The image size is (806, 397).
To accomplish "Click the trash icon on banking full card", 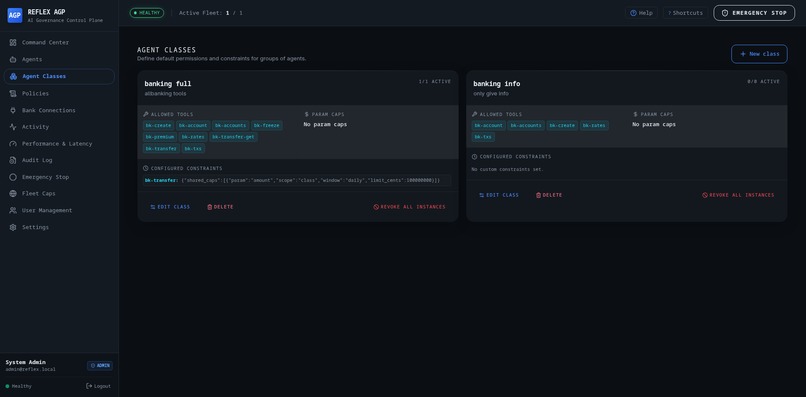I will tap(210, 207).
